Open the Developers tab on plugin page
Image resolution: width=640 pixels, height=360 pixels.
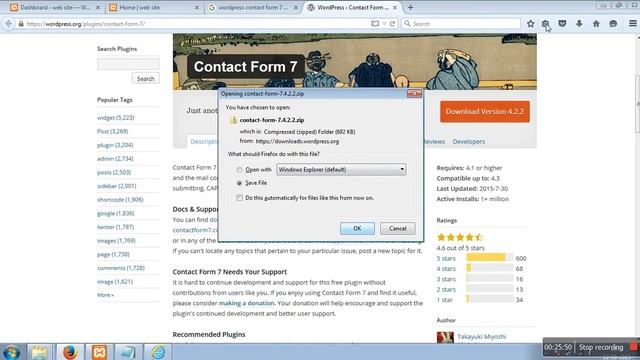click(x=469, y=142)
